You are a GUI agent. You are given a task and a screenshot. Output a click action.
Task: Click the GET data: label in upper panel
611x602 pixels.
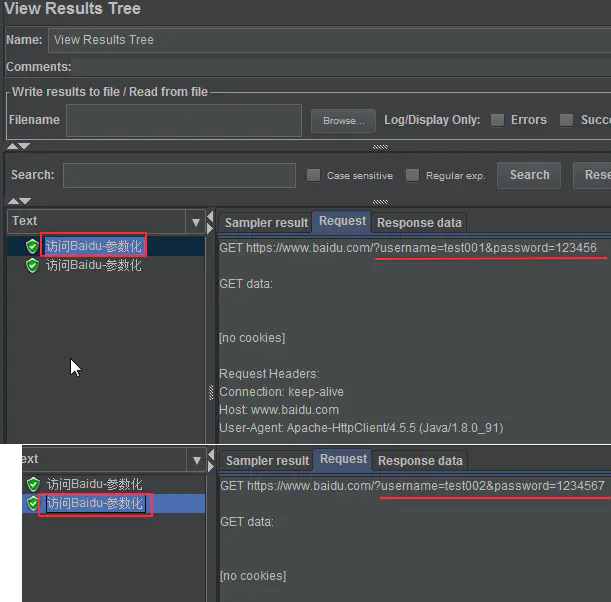pos(246,284)
